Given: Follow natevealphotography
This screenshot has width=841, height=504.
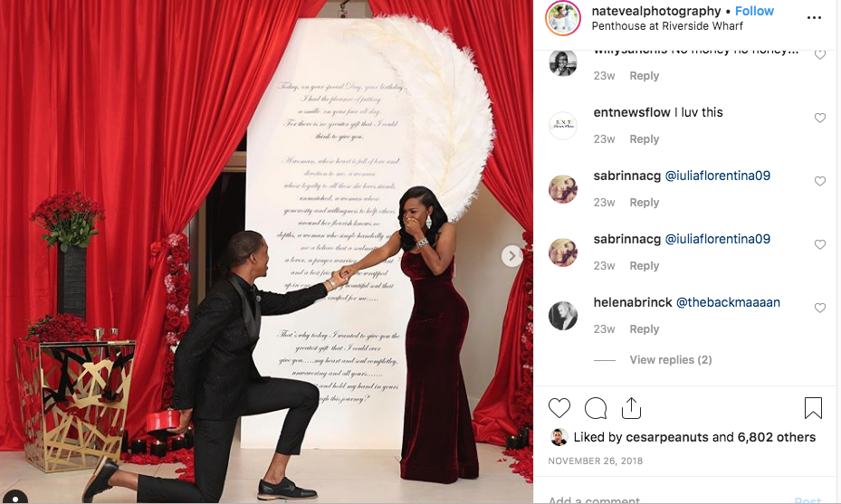Looking at the screenshot, I should pyautogui.click(x=754, y=11).
